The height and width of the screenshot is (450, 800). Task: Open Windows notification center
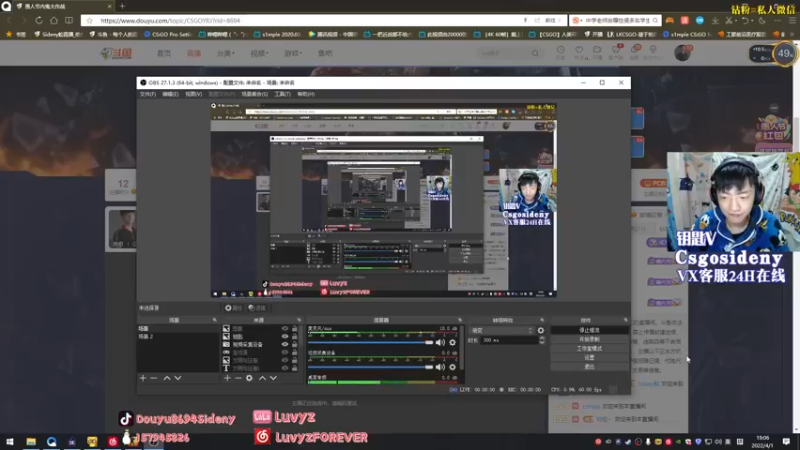pos(786,441)
